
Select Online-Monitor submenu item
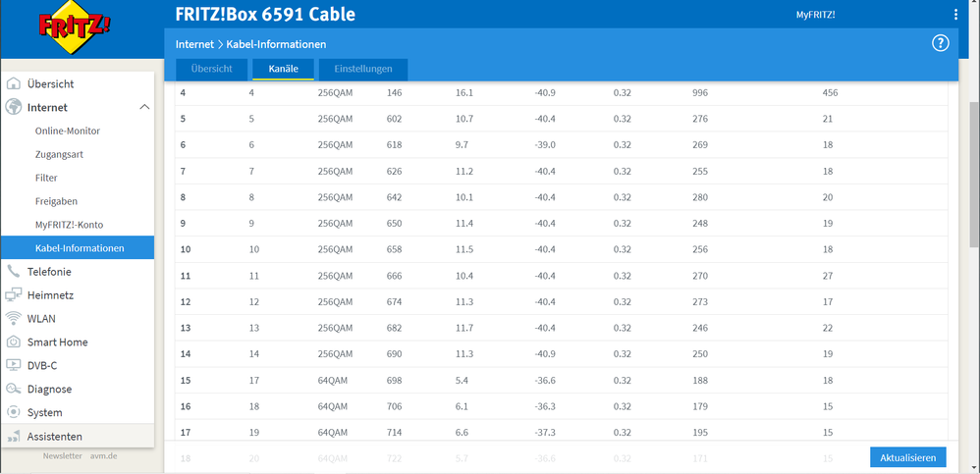(68, 131)
